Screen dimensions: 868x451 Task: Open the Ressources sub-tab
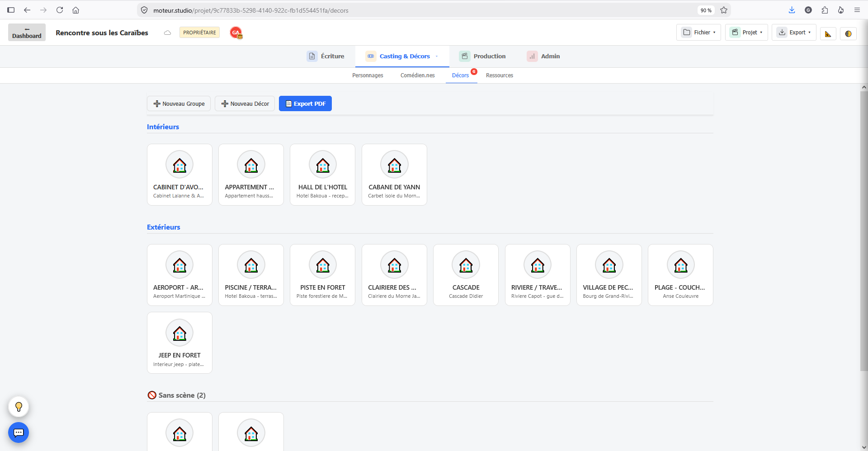coord(500,75)
